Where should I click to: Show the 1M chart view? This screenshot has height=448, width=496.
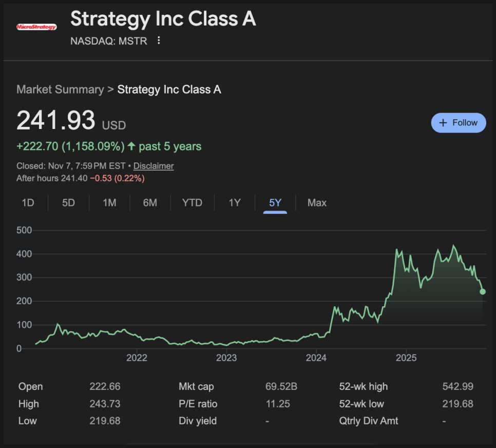point(109,203)
